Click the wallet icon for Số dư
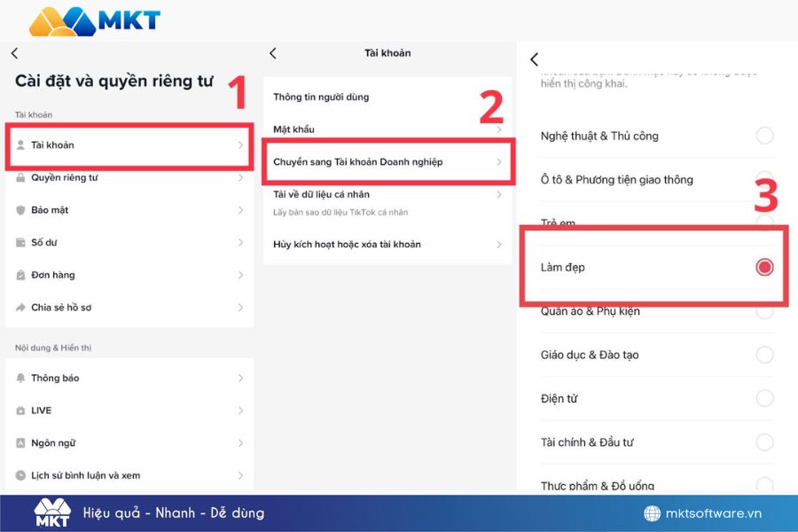Viewport: 798px width, 532px height. 21,242
